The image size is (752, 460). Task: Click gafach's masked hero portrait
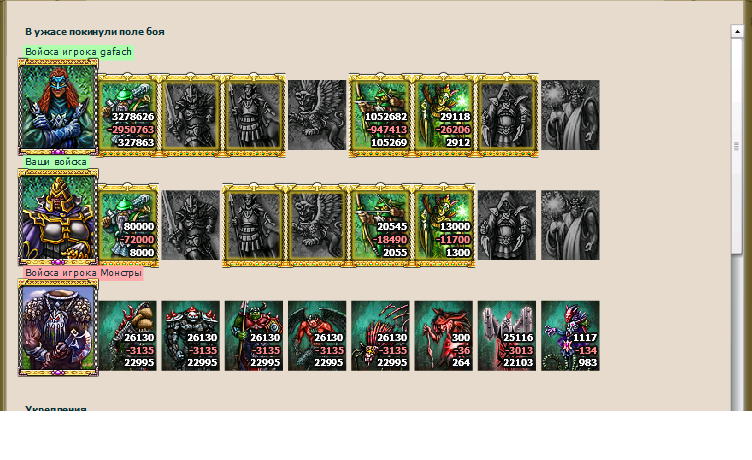[x=58, y=107]
